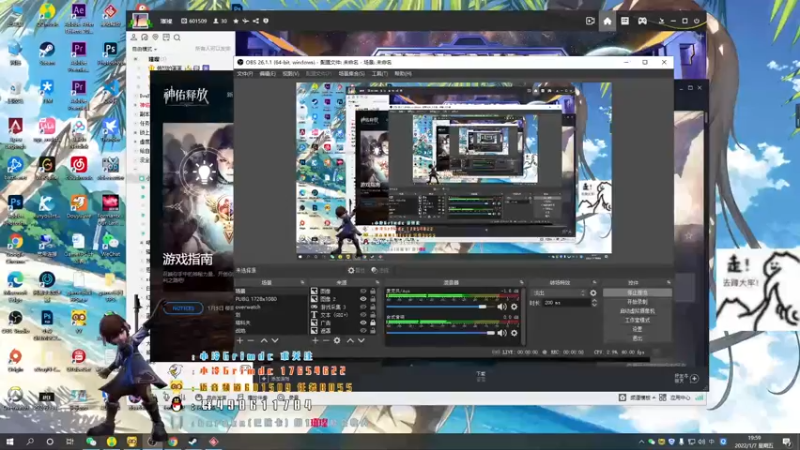
Task: Pop out the sources panel dock icon
Action: 378,282
